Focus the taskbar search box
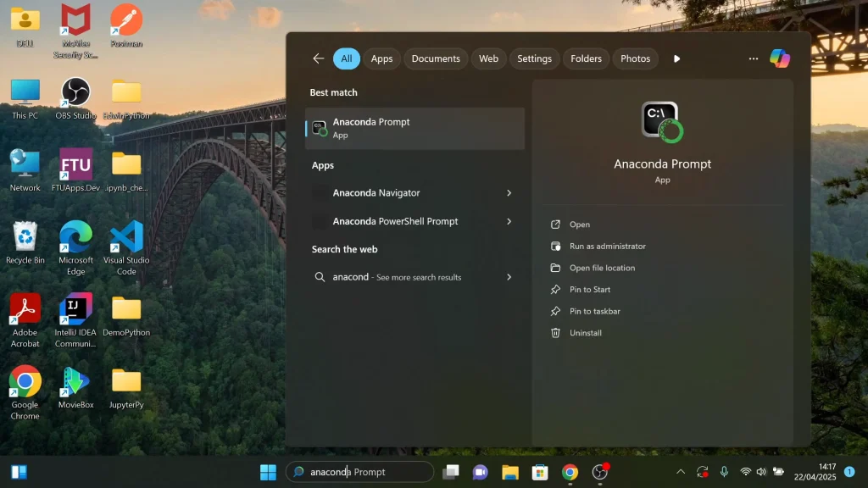 pos(359,472)
